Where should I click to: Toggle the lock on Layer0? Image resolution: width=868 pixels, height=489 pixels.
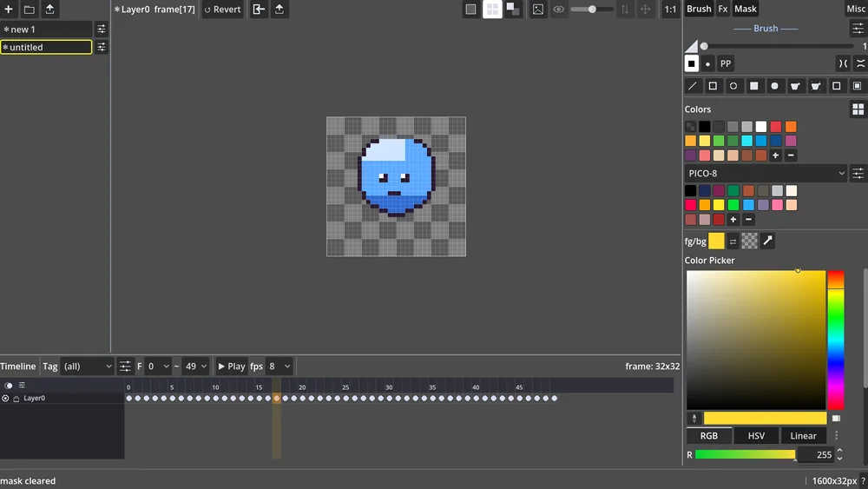coord(16,399)
